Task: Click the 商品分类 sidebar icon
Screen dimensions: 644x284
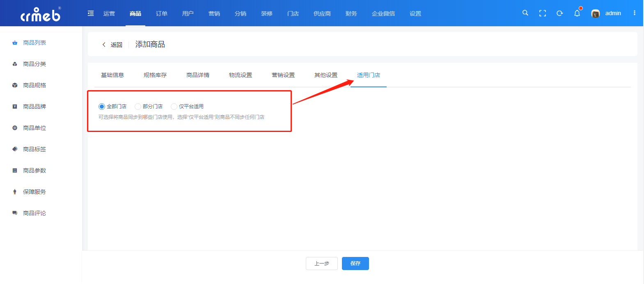Action: pos(15,64)
